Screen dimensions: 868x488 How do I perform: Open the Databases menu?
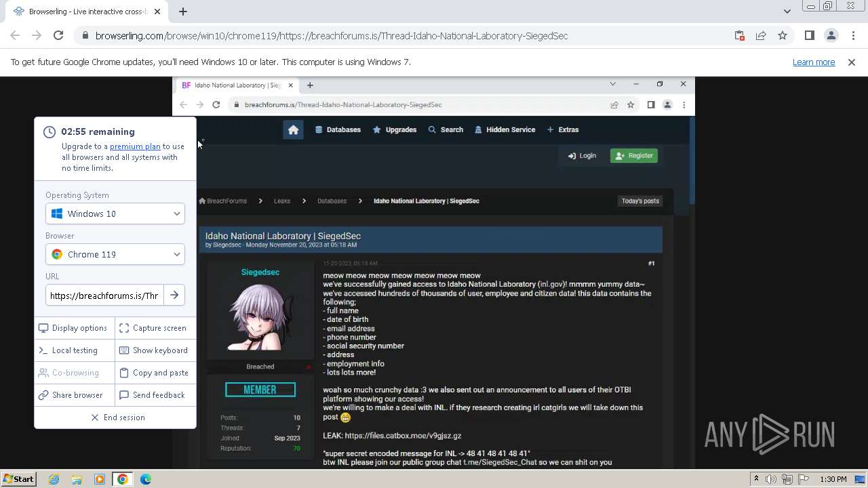coord(338,130)
